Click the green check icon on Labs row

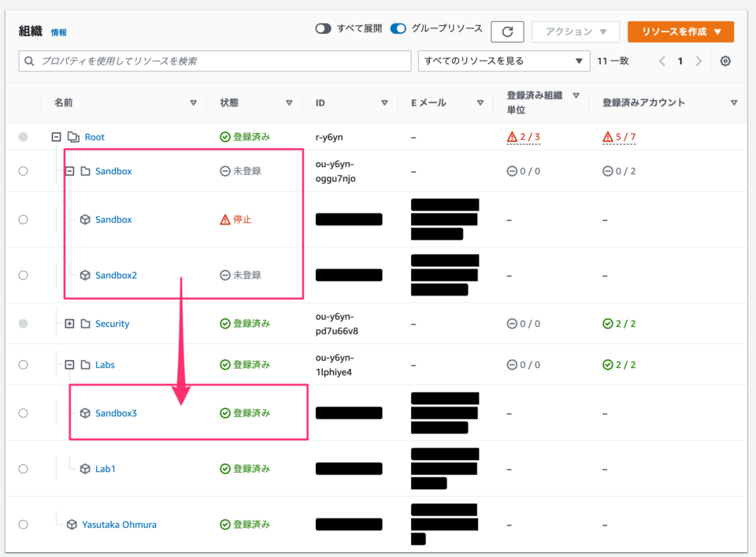point(224,364)
